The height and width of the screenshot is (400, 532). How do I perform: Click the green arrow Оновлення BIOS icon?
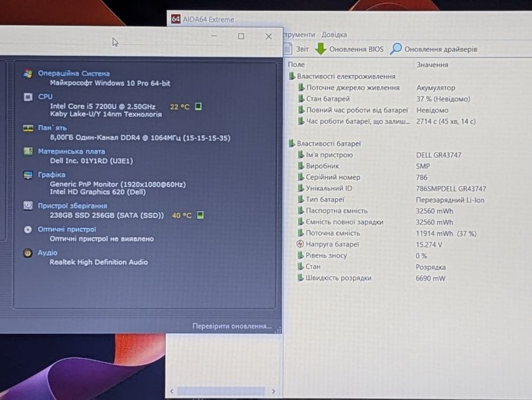[320, 49]
